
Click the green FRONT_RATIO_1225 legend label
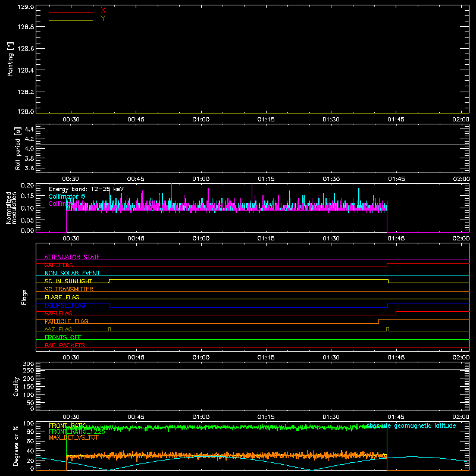pos(77,431)
